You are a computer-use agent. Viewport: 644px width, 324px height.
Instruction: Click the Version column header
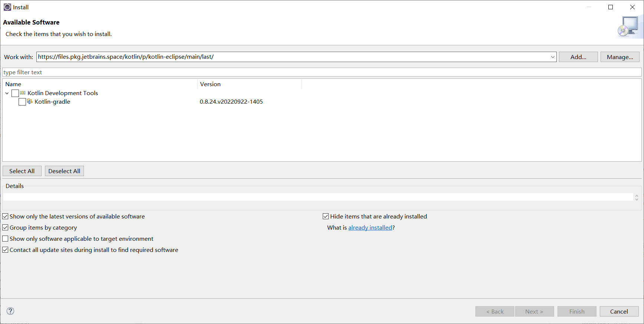(x=250, y=84)
